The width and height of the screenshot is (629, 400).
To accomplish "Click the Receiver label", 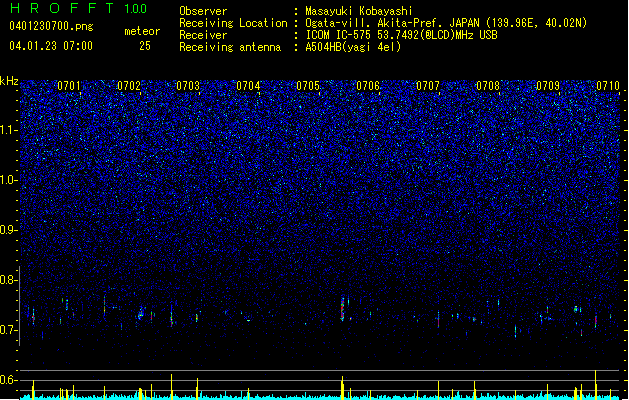I will tap(203, 35).
